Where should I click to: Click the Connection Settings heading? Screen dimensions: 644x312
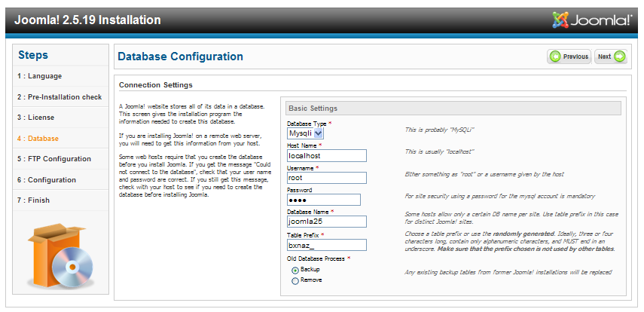[x=156, y=85]
